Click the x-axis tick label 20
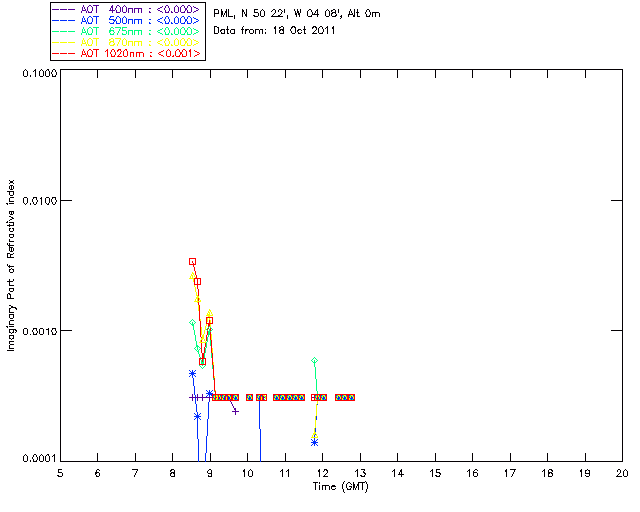 (622, 473)
